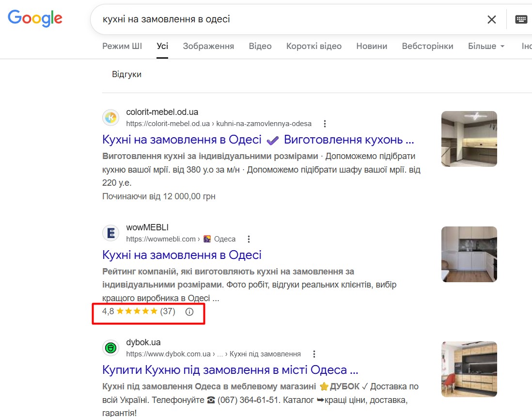This screenshot has width=532, height=417.
Task: Click the colorit-mebel.od.ua site name
Action: click(x=162, y=112)
